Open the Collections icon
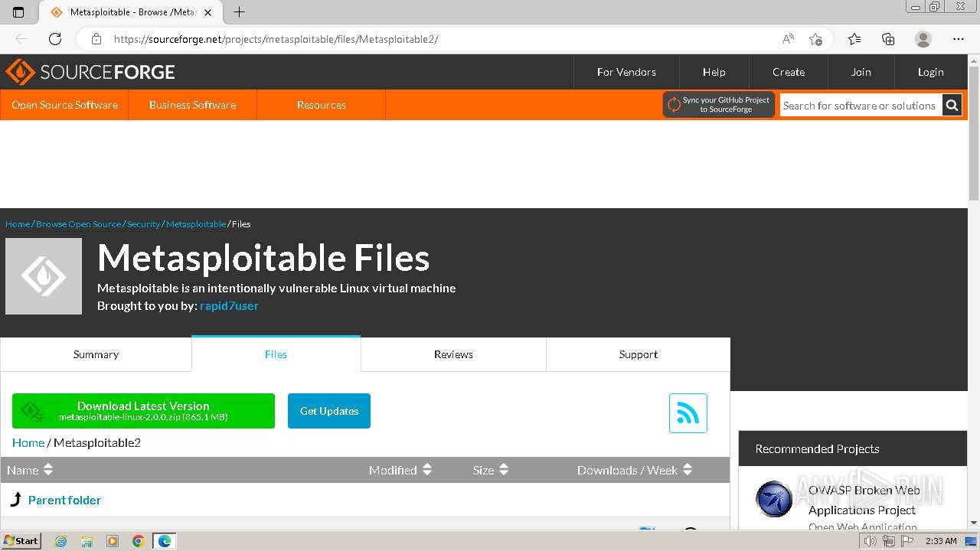Image resolution: width=980 pixels, height=551 pixels. pos(888,39)
